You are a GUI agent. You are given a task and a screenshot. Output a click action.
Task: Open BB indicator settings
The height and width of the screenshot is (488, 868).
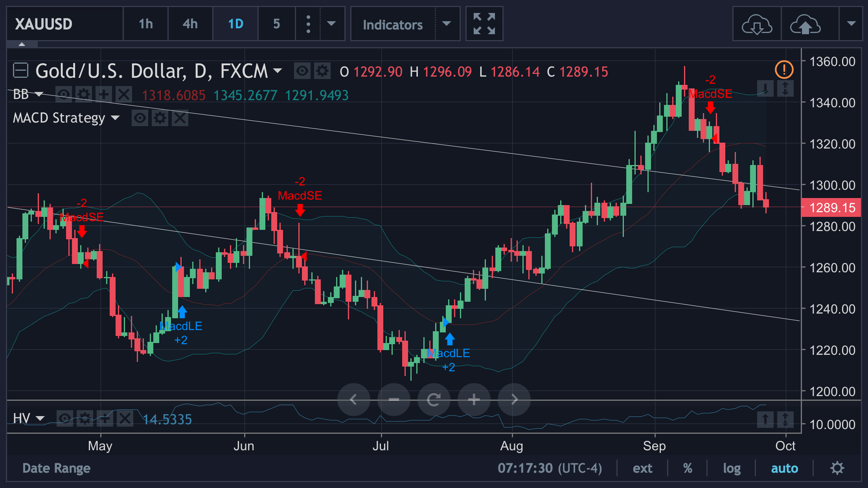click(x=84, y=94)
